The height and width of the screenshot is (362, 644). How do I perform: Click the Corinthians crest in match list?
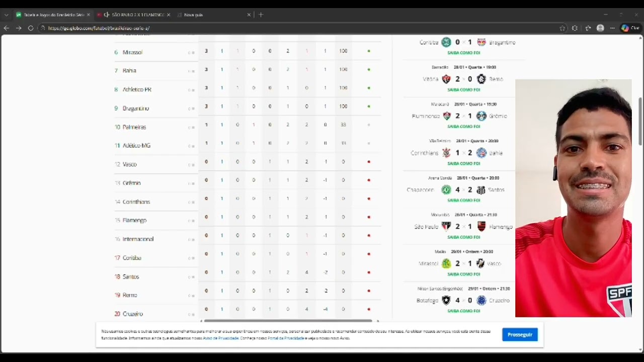[446, 153]
